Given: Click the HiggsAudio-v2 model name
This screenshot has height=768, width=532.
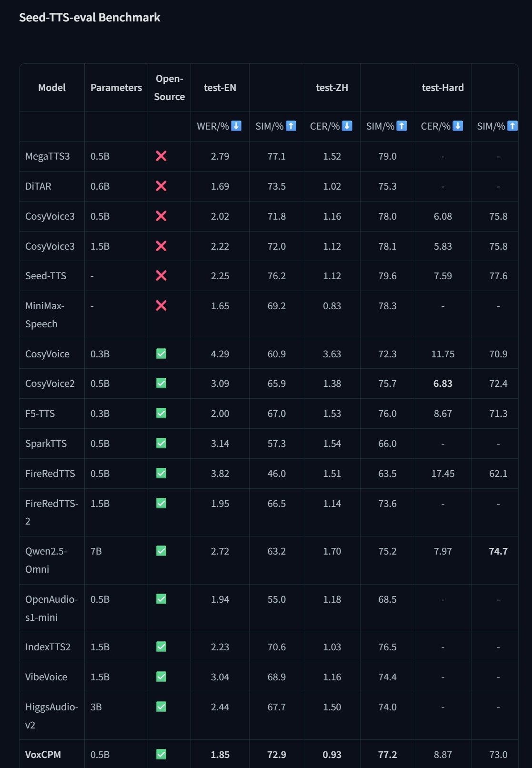Looking at the screenshot, I should tap(52, 716).
